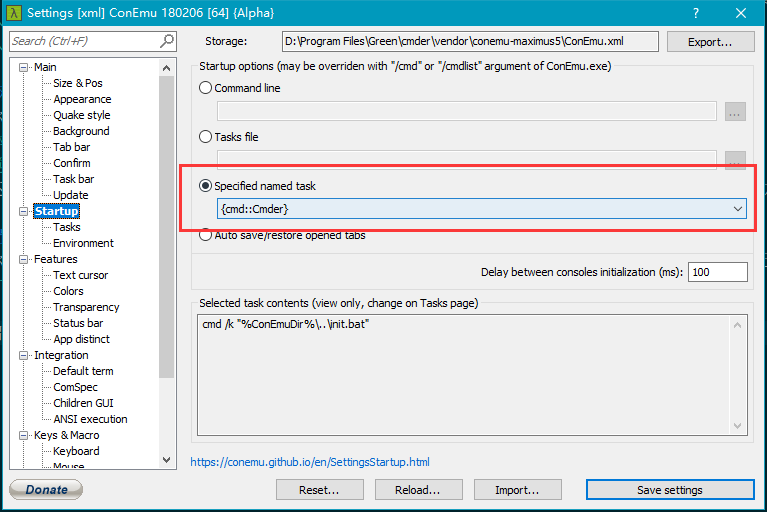Click the Command line text field
The height and width of the screenshot is (512, 767).
coord(467,111)
